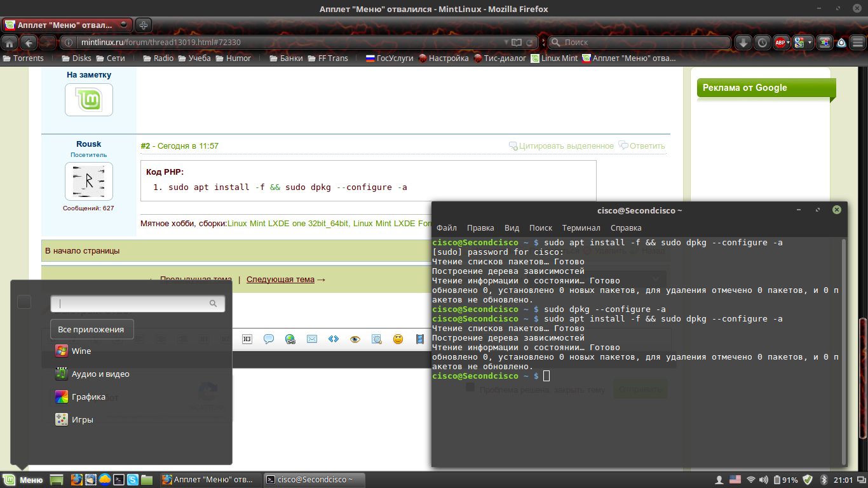Click the Skype icon in the panel
This screenshot has height=488, width=868.
133,480
